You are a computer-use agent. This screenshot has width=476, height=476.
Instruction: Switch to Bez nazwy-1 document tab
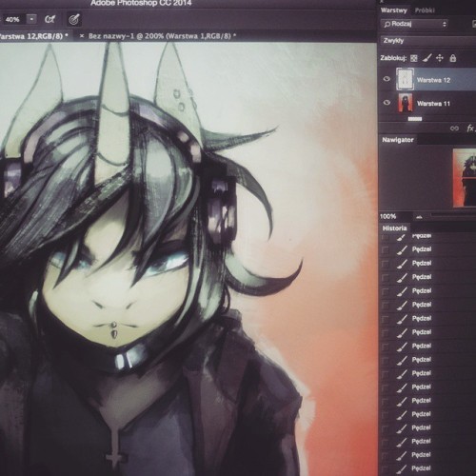[162, 36]
